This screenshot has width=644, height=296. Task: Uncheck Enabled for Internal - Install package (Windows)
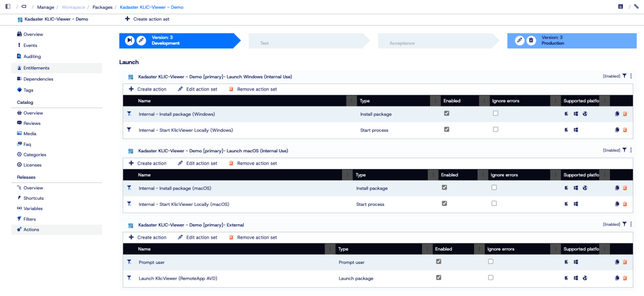click(x=447, y=114)
